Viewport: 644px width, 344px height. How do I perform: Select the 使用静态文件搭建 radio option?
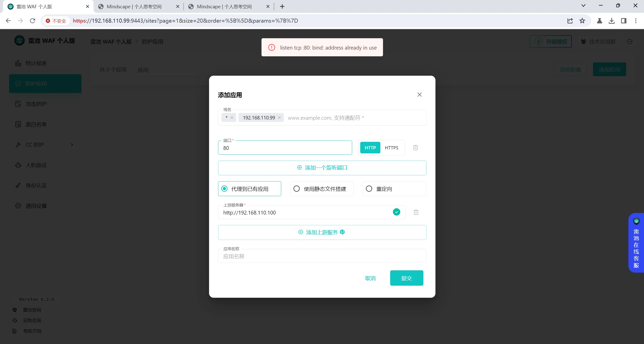point(297,189)
